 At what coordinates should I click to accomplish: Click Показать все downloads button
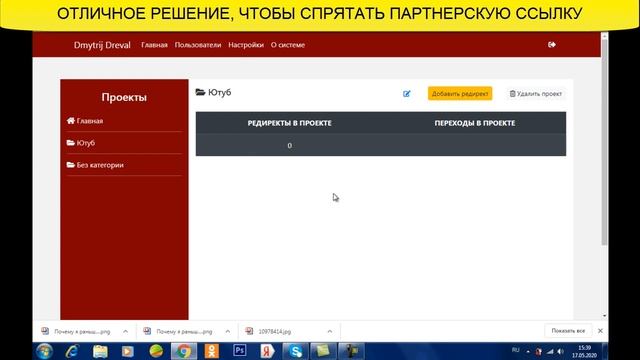pyautogui.click(x=568, y=331)
